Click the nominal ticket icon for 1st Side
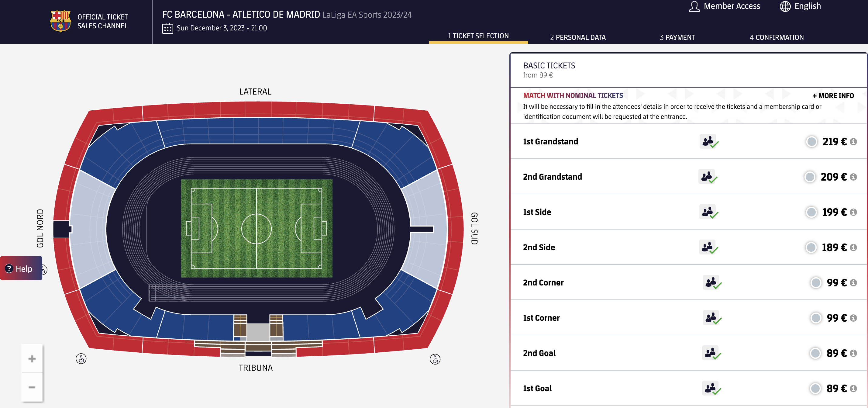The width and height of the screenshot is (868, 408). 709,212
